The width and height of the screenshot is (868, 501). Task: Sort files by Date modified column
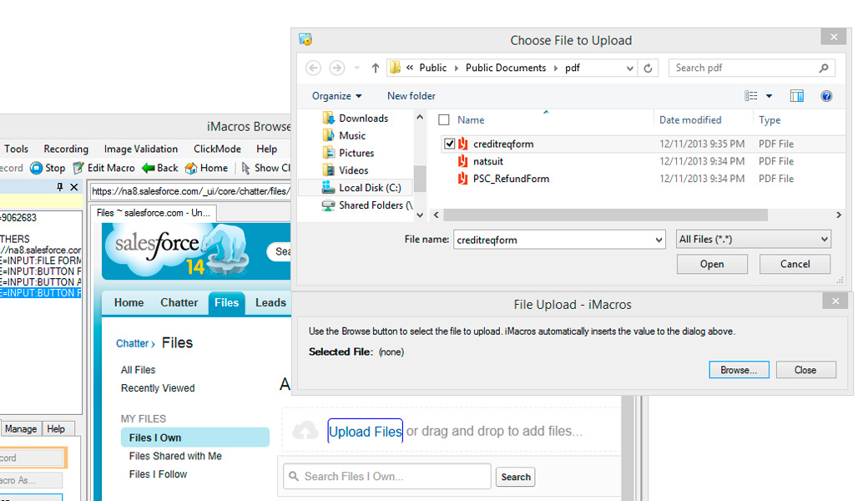(x=690, y=119)
